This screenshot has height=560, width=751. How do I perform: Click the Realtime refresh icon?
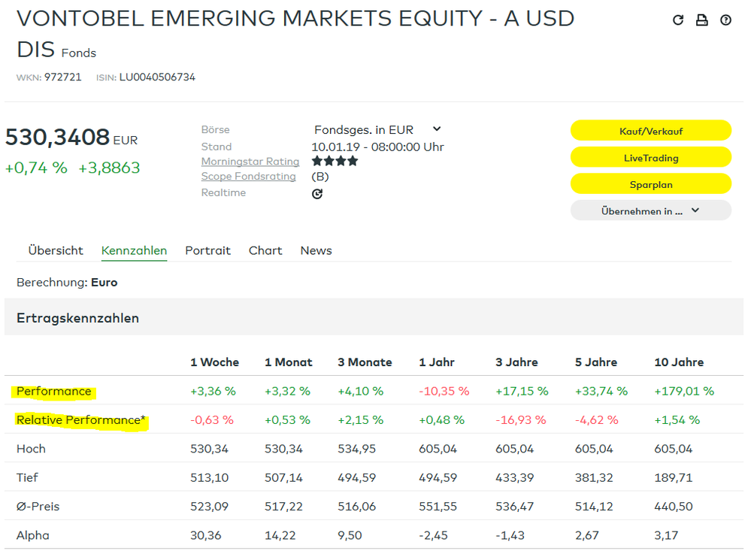[317, 194]
